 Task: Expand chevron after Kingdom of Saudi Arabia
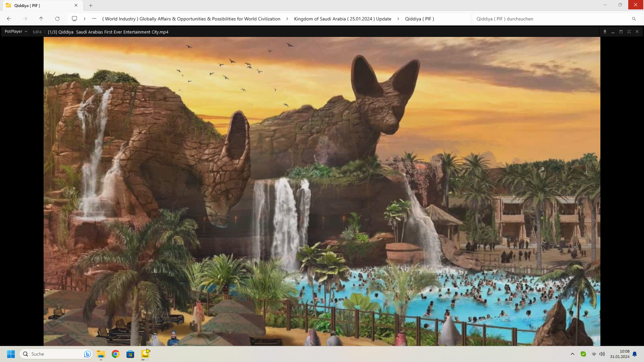(398, 19)
